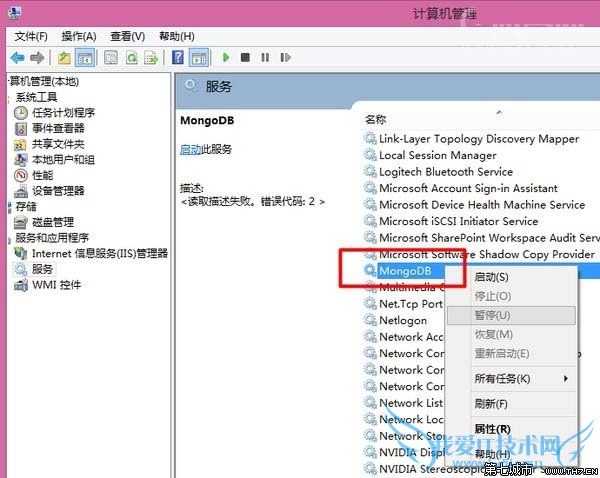Select Microsoft SharePoint Workspace Audit service

489,238
